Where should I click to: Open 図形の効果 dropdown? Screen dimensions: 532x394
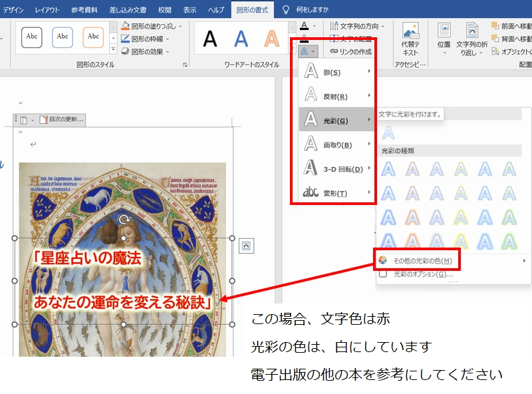tap(145, 52)
